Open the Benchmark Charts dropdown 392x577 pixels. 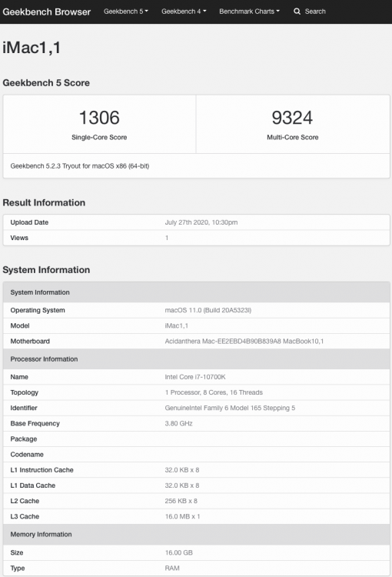tap(249, 12)
